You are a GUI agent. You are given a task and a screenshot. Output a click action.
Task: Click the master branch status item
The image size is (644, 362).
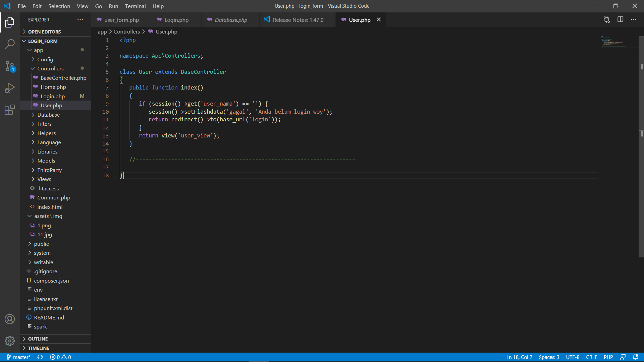pos(18,357)
